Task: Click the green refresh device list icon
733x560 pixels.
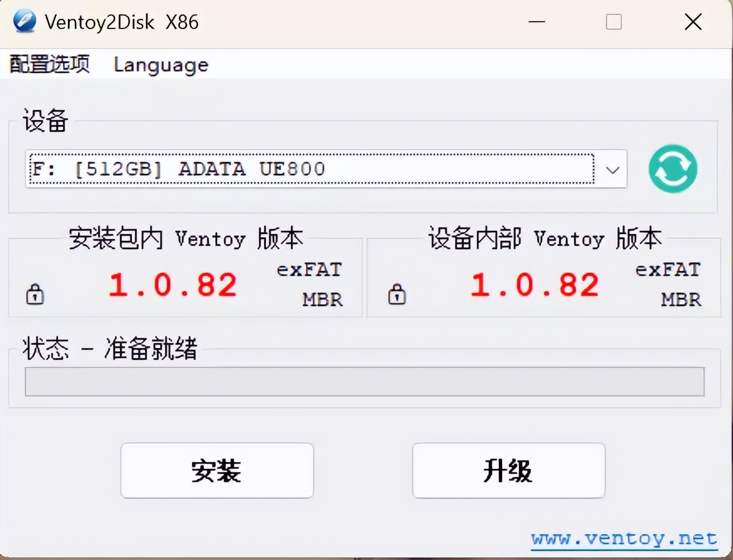Action: [673, 169]
